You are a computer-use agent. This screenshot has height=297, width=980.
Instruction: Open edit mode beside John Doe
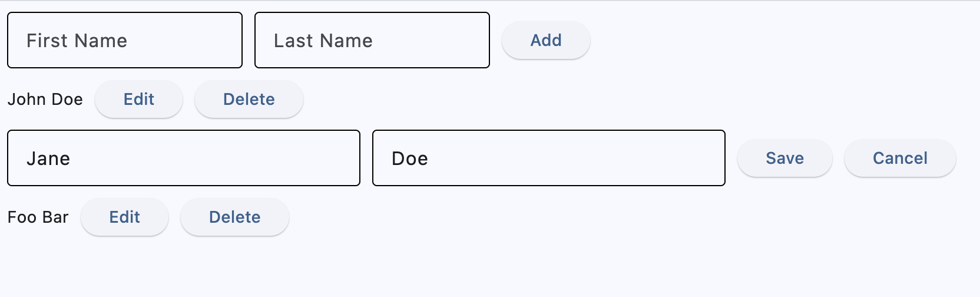tap(139, 99)
